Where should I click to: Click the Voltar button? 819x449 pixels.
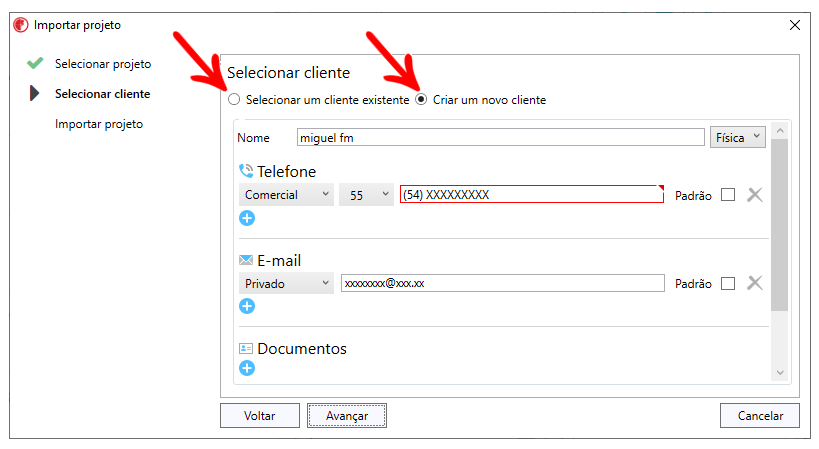260,416
